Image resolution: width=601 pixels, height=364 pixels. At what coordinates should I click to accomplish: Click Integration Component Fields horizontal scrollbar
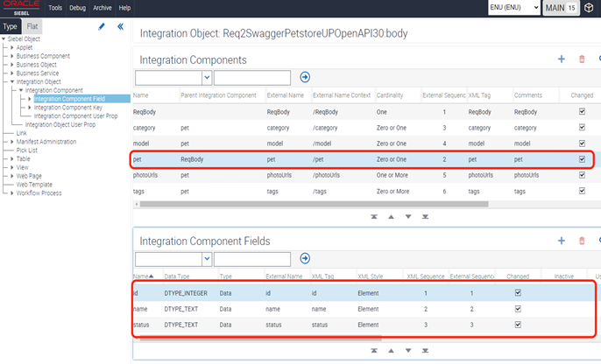pyautogui.click(x=261, y=339)
